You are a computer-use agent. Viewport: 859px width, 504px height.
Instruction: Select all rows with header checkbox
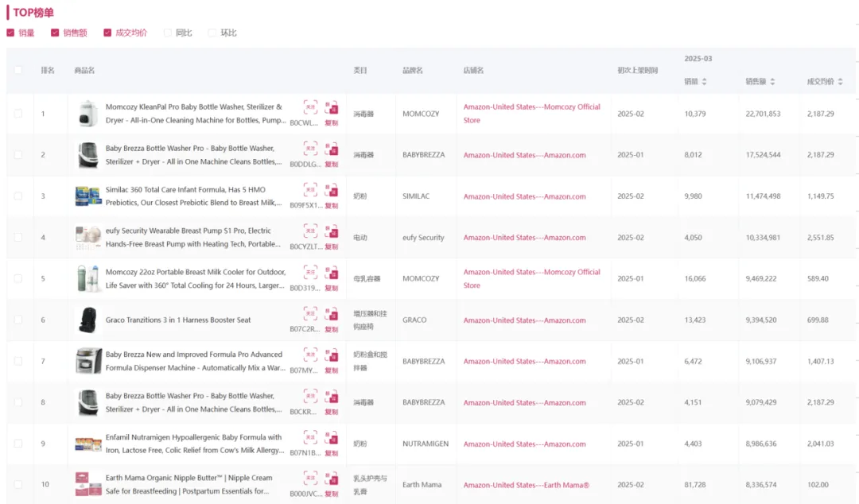tap(18, 70)
